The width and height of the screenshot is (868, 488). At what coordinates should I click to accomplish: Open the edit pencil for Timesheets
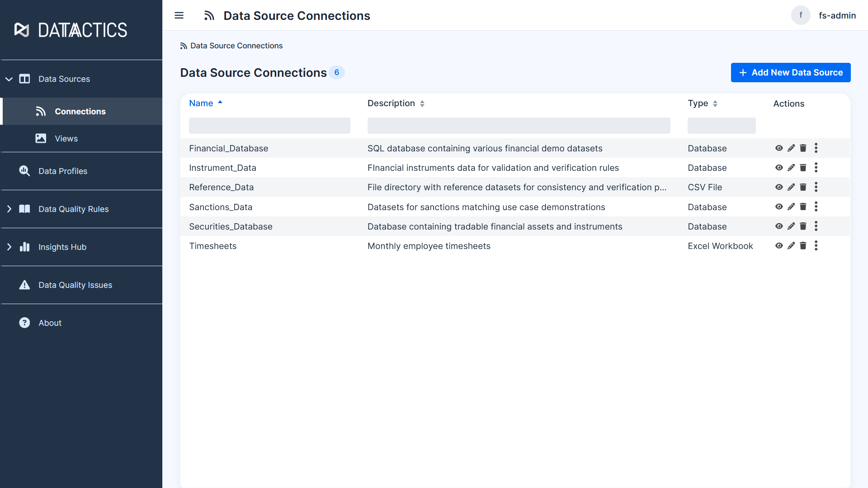pyautogui.click(x=791, y=246)
